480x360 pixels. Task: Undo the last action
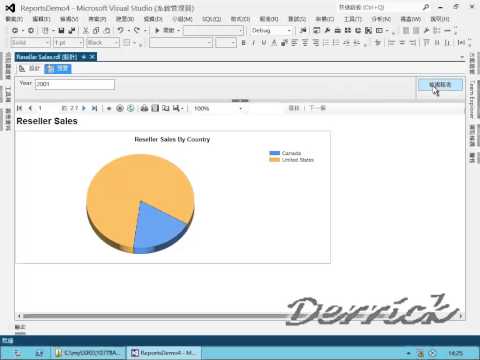click(121, 31)
